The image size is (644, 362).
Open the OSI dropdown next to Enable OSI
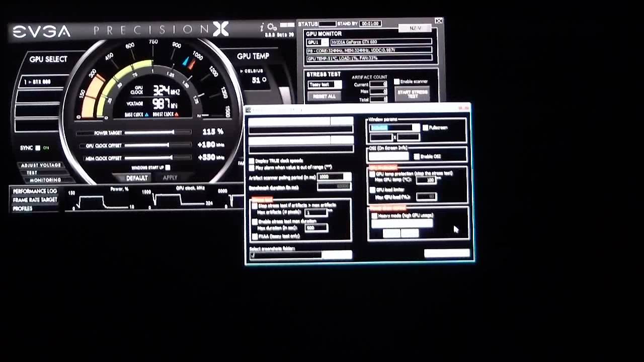(x=390, y=156)
